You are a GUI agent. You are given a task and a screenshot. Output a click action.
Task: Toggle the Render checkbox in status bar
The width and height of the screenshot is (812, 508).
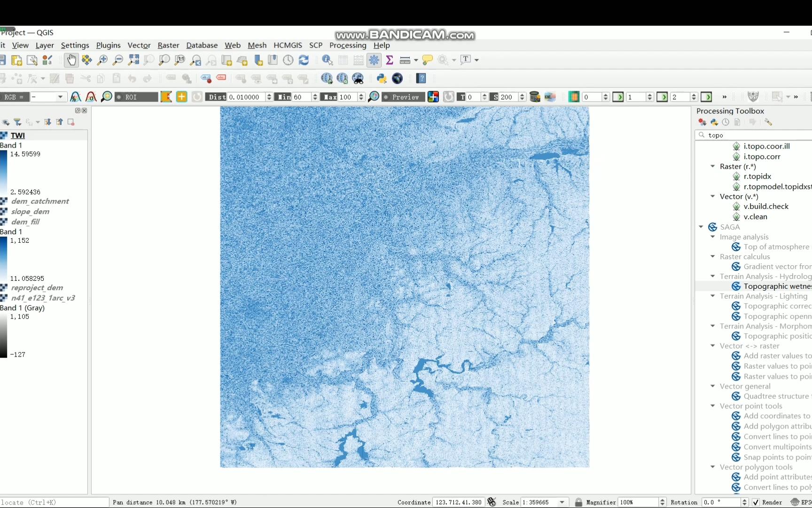point(756,502)
